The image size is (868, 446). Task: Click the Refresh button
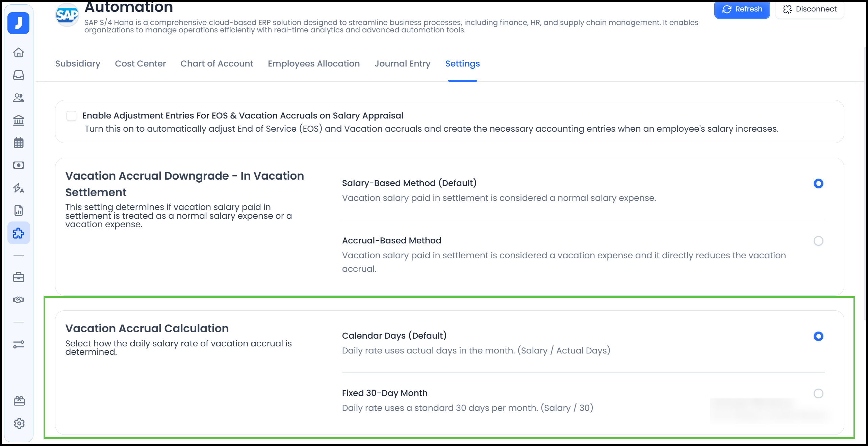click(742, 9)
